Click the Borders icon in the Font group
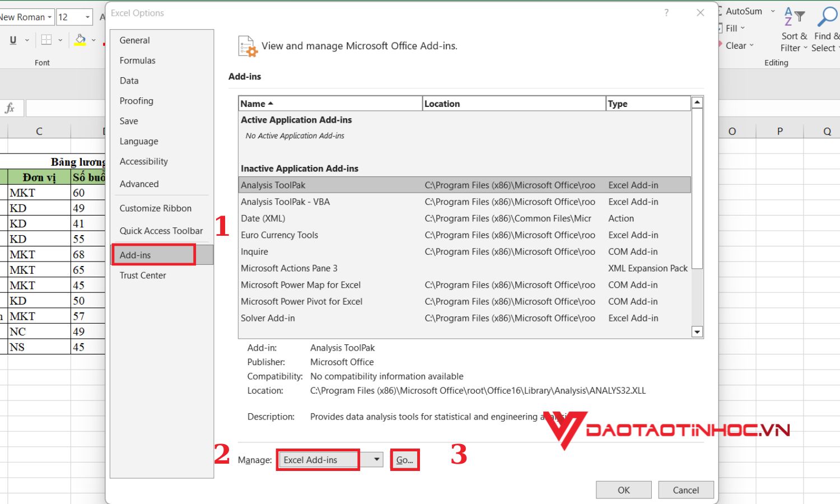The width and height of the screenshot is (840, 504). 46,40
